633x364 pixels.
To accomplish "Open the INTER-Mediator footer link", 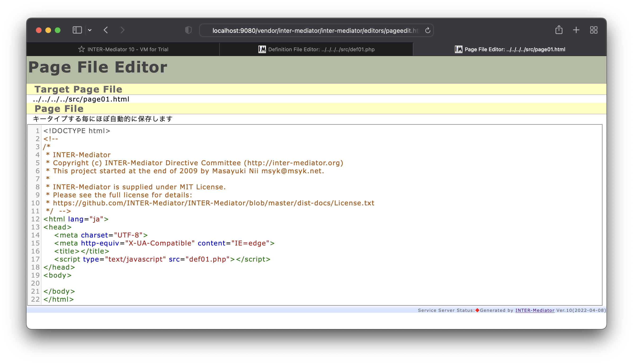I will pyautogui.click(x=535, y=310).
